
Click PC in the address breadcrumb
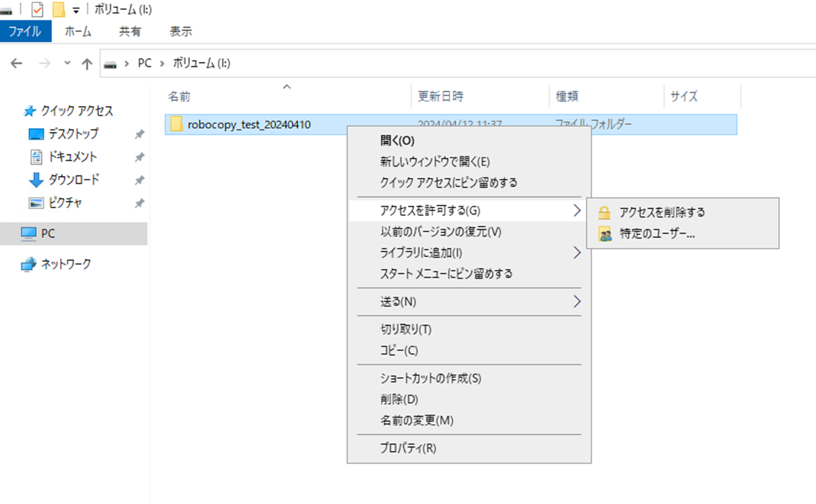[x=145, y=63]
